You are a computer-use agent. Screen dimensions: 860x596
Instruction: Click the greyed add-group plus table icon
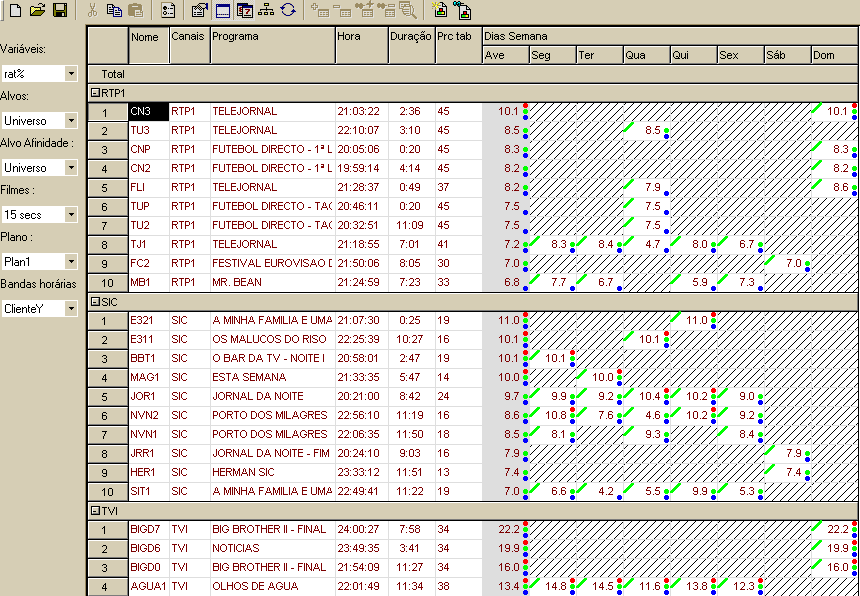coord(364,10)
